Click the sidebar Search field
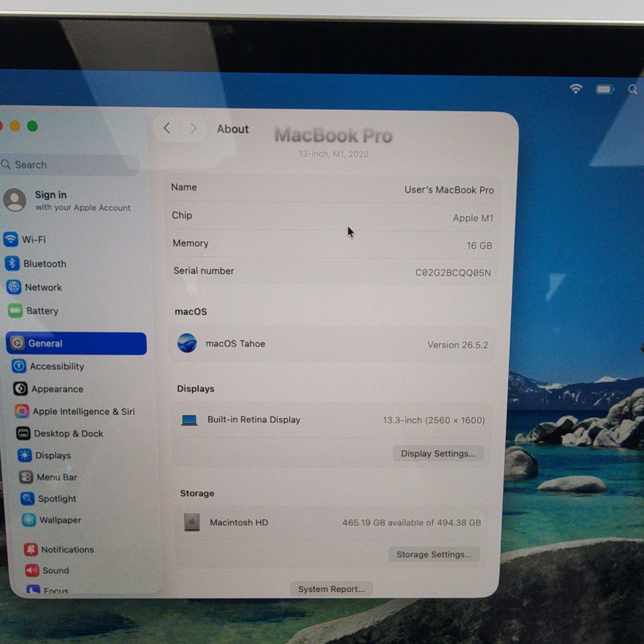The image size is (644, 644). 70,164
